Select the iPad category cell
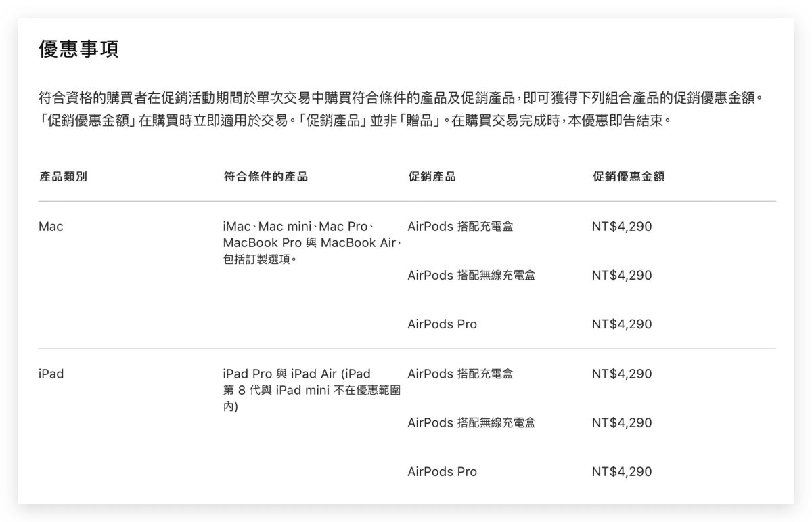The height and width of the screenshot is (522, 812). (x=51, y=374)
